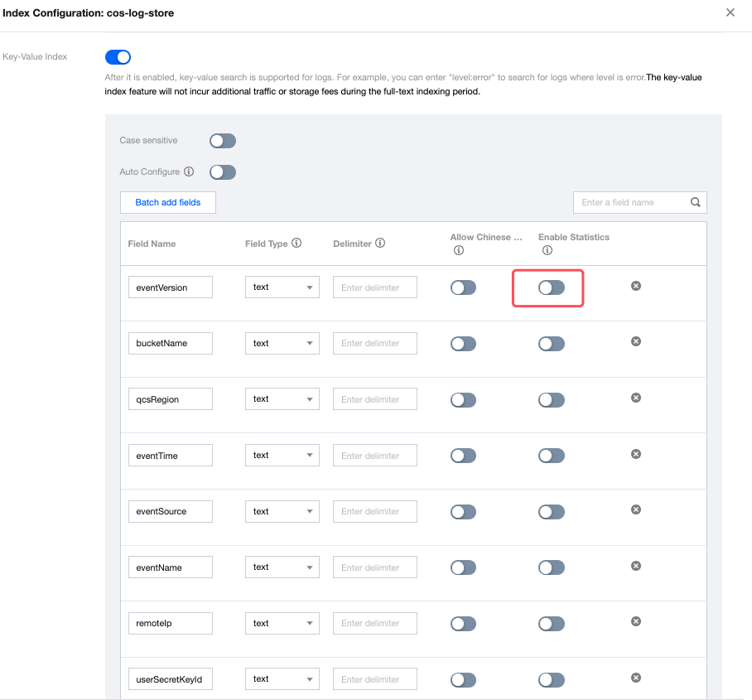Expand the eventTime field type dropdown
This screenshot has width=752, height=700.
(x=282, y=456)
